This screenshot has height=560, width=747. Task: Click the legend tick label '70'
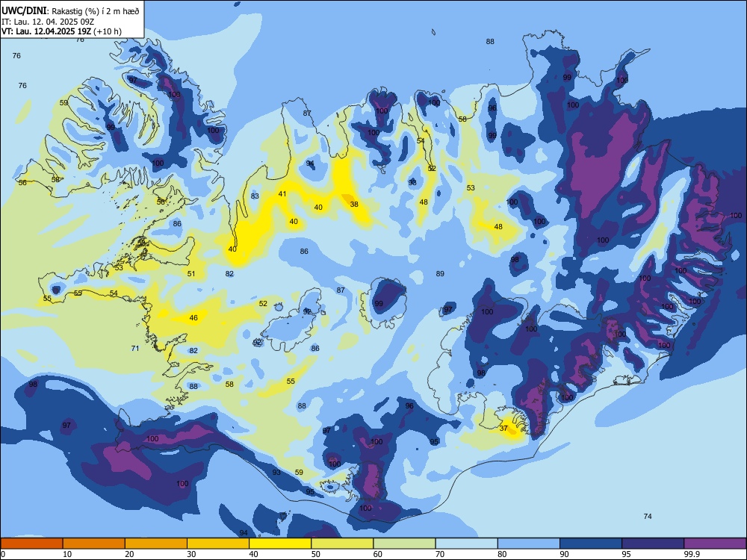tap(440, 554)
